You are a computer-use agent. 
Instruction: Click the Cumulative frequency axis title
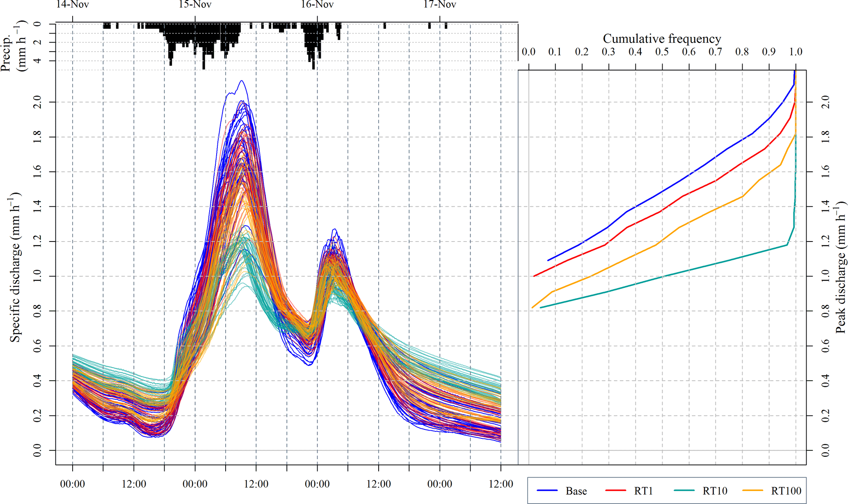click(x=662, y=39)
